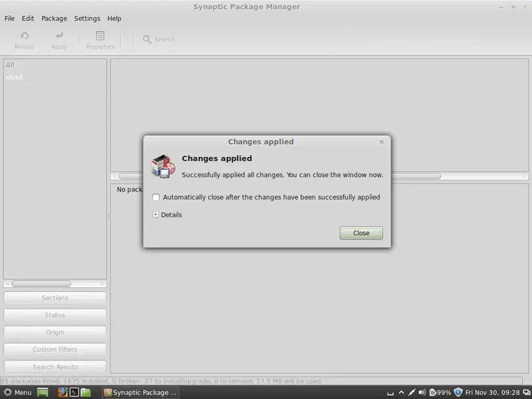Click the package list horizontal scrollbar
532x399 pixels.
[279, 176]
